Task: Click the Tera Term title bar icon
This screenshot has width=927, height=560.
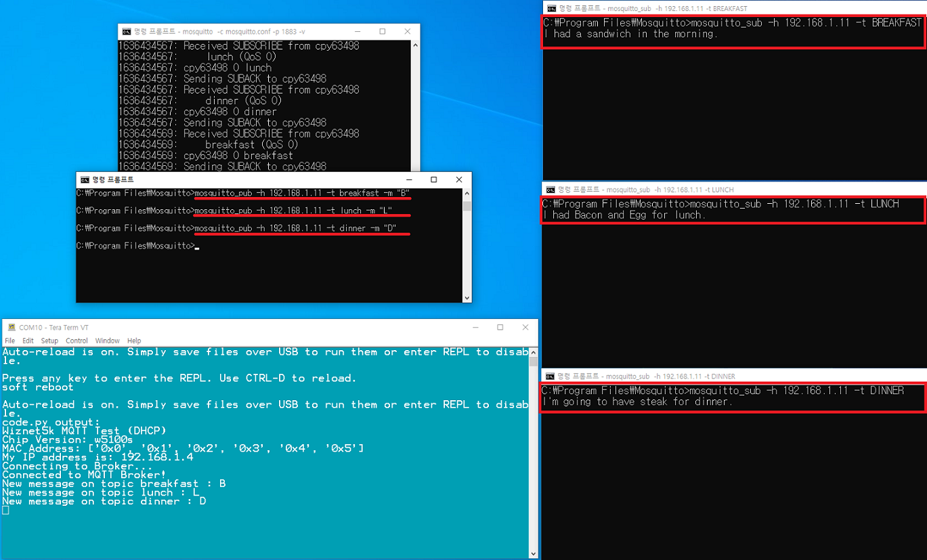Action: point(12,327)
